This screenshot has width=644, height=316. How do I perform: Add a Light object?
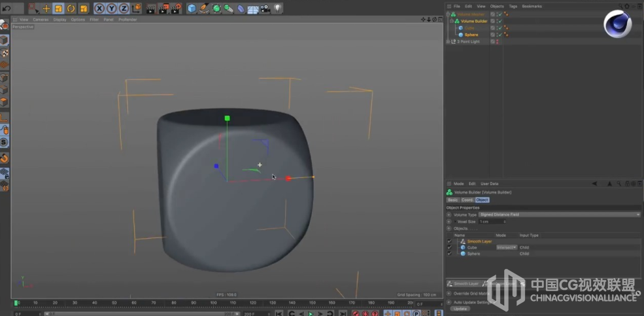278,9
